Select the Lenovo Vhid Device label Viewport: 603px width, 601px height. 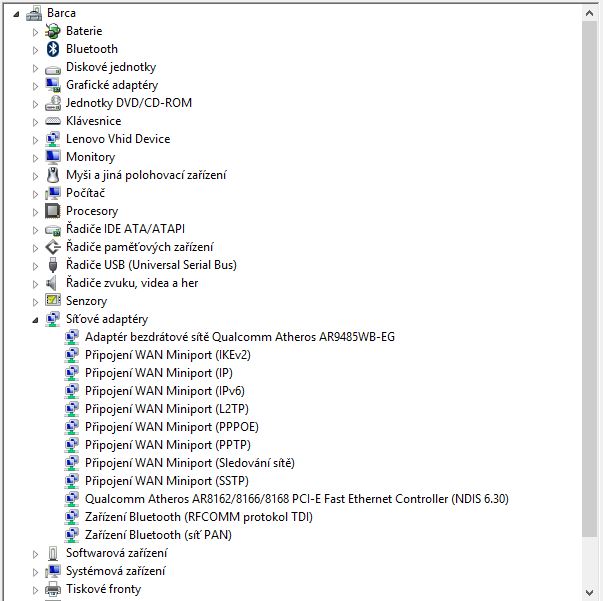coord(118,139)
